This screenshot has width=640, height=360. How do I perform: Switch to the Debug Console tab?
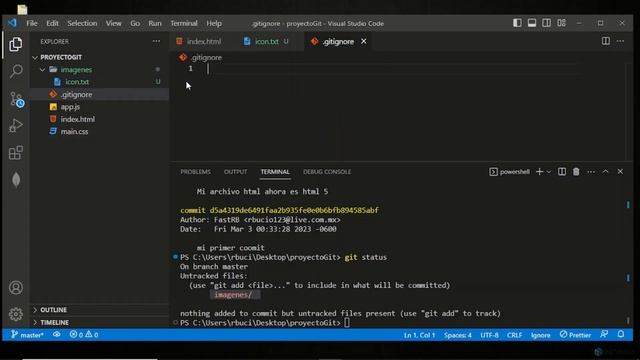(327, 172)
